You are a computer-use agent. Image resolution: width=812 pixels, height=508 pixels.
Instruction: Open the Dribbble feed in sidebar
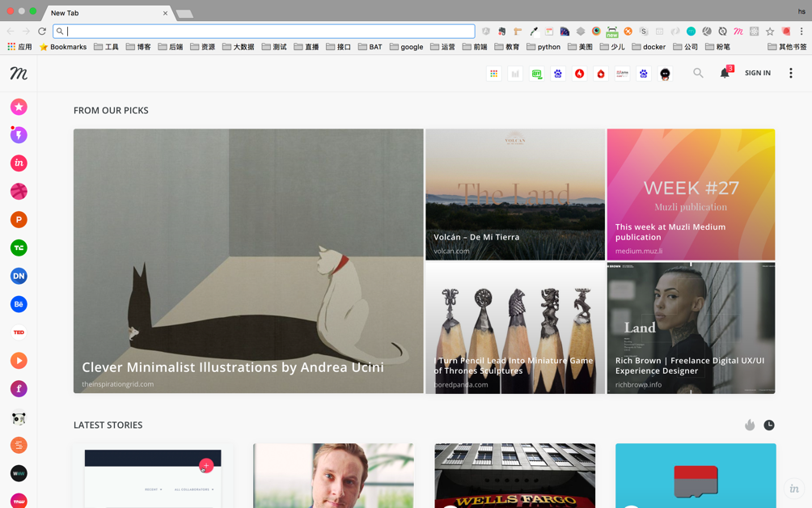click(x=19, y=191)
